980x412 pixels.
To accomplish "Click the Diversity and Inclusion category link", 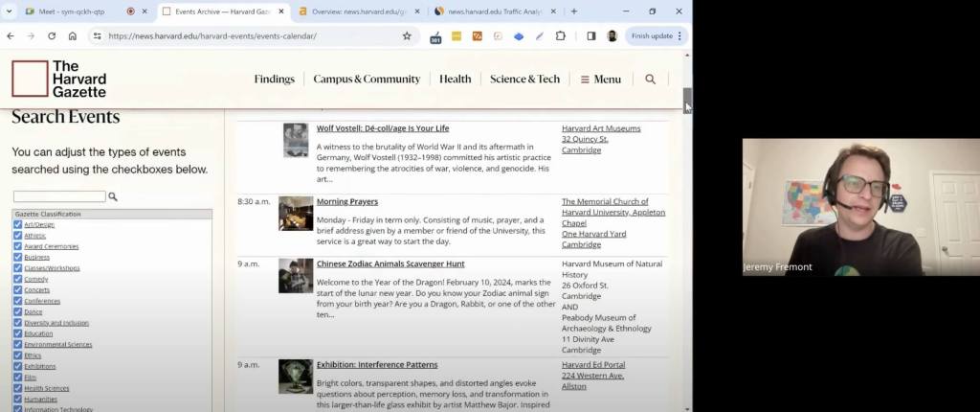I will [56, 323].
